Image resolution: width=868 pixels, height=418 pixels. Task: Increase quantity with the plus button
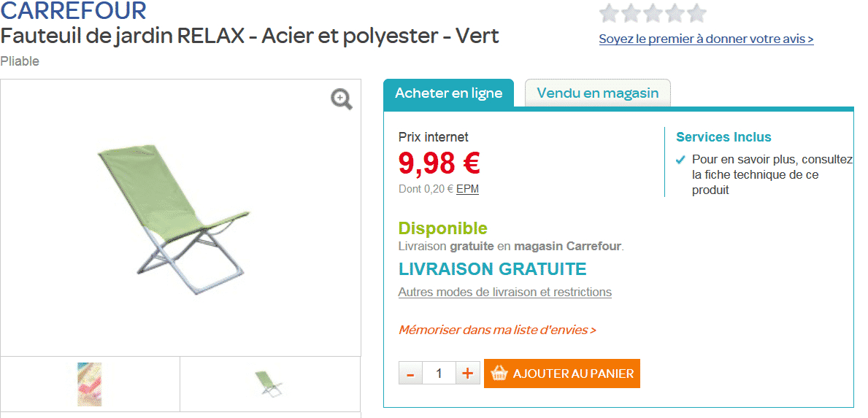(x=468, y=374)
